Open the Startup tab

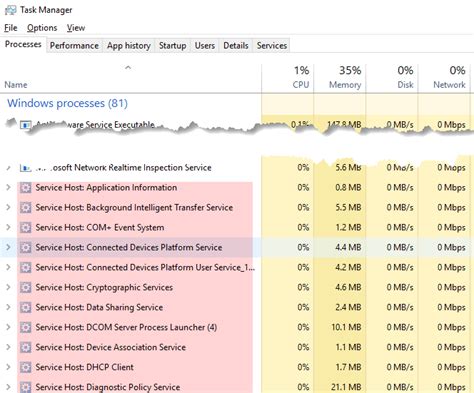(172, 46)
